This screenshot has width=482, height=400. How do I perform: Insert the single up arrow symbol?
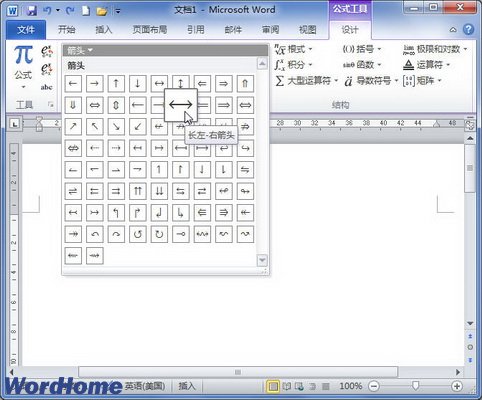click(x=116, y=83)
